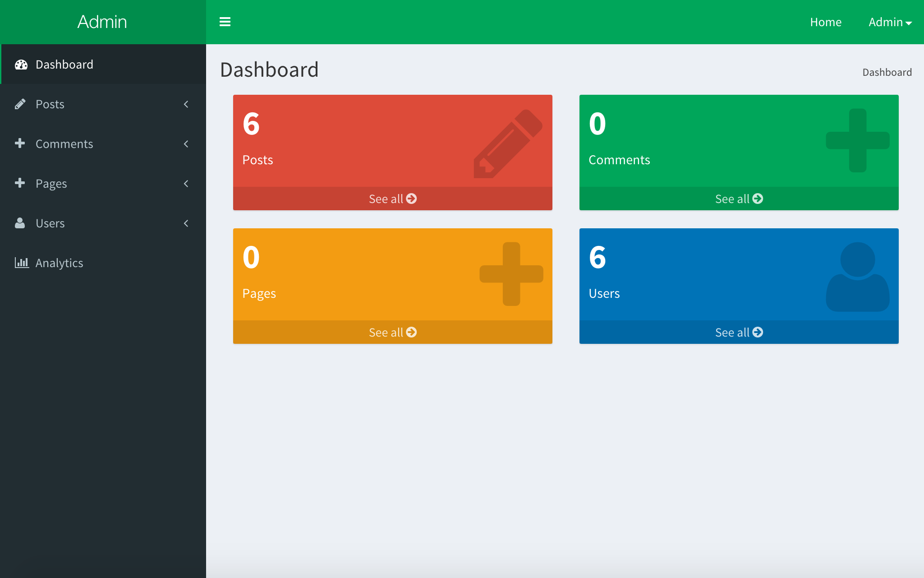Expand the Users submenu chevron
The image size is (924, 578).
pyautogui.click(x=186, y=223)
